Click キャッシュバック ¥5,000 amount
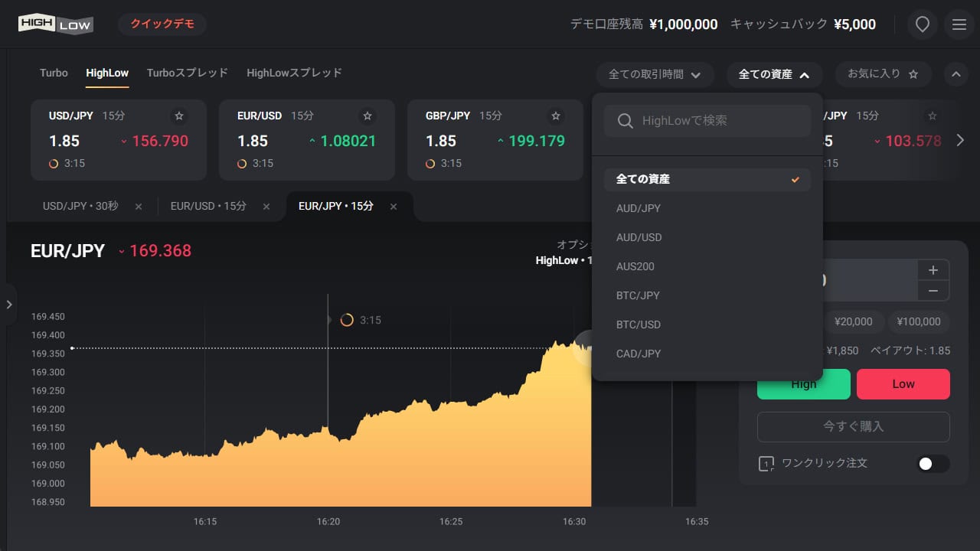The width and height of the screenshot is (980, 551). coord(854,24)
